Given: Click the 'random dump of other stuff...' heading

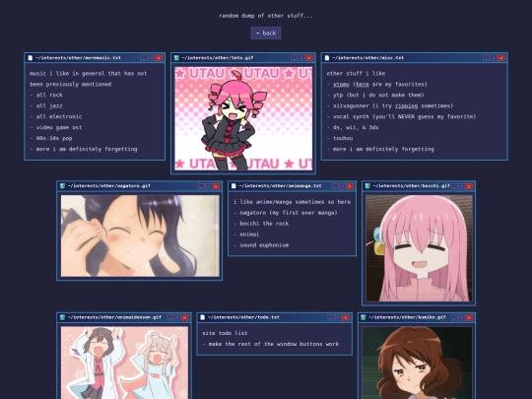Looking at the screenshot, I should pos(266,16).
